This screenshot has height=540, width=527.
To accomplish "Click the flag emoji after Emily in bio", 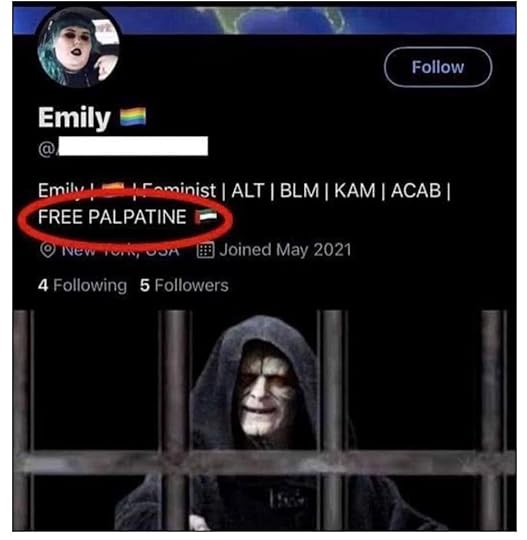I will (x=113, y=190).
